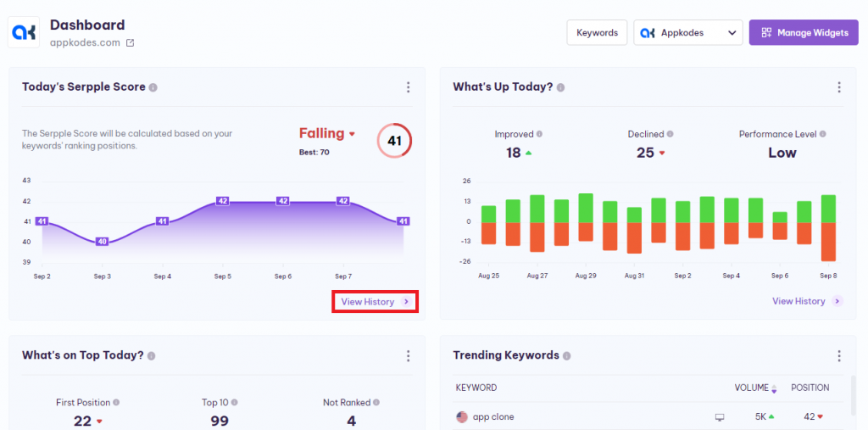Click the Sep 3 data point labeled 40
Image resolution: width=868 pixels, height=430 pixels.
tap(102, 242)
